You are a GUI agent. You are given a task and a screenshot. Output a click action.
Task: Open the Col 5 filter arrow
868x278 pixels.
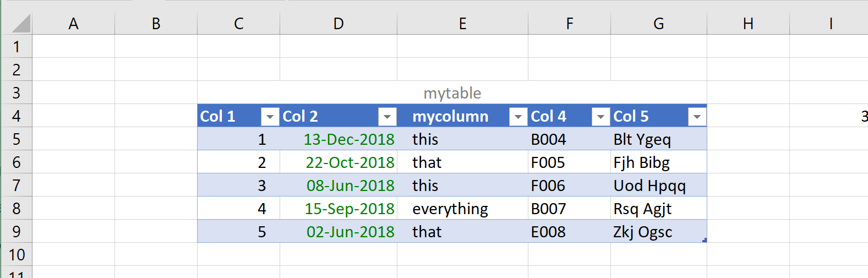pos(697,117)
